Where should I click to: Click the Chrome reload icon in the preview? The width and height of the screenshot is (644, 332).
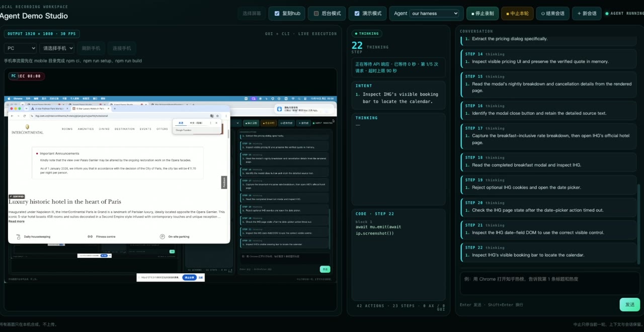point(25,116)
